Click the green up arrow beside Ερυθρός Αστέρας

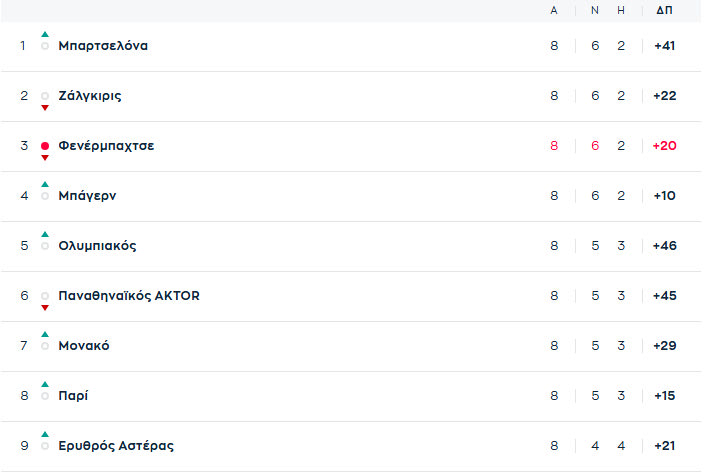tap(45, 435)
